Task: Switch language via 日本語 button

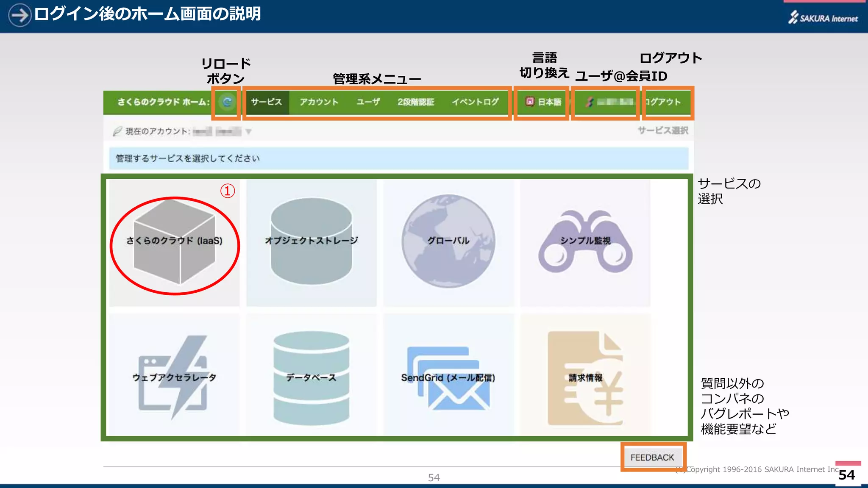Action: pos(543,102)
